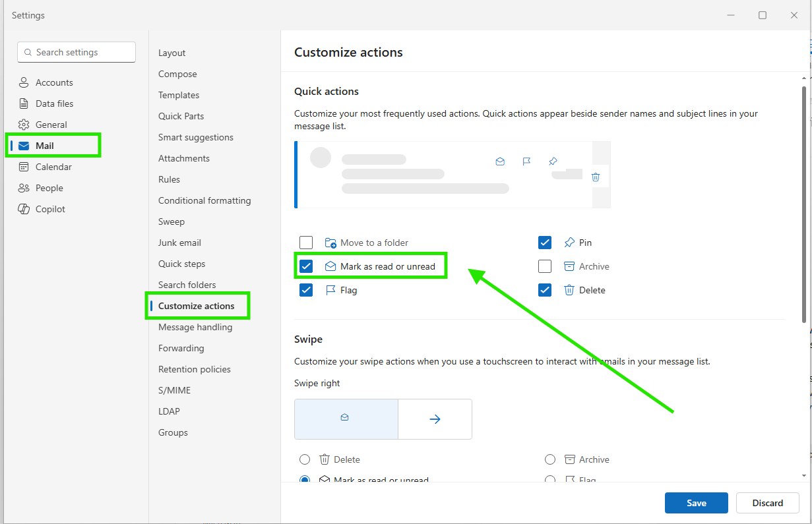
Task: Open Attachments settings
Action: (x=184, y=158)
